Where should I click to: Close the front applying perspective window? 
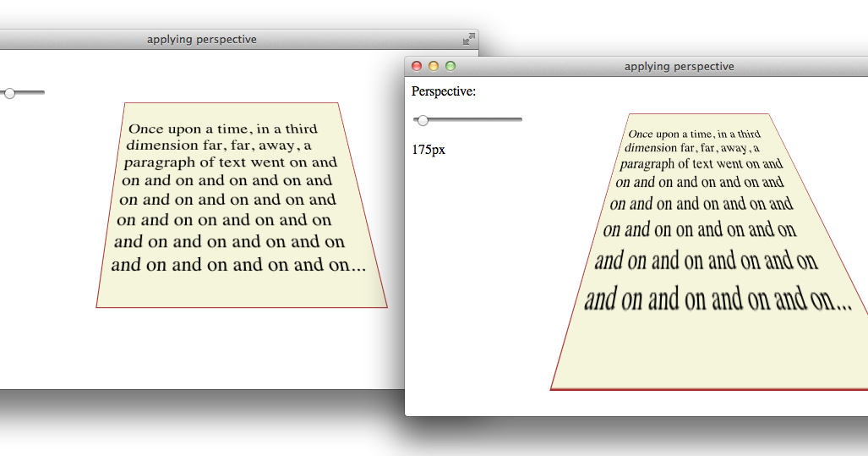417,66
